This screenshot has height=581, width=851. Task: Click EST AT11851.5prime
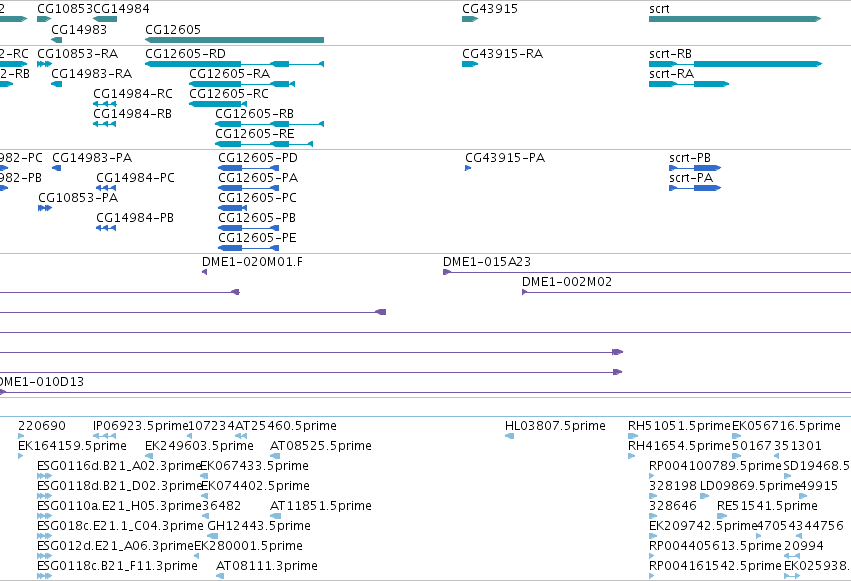[276, 516]
